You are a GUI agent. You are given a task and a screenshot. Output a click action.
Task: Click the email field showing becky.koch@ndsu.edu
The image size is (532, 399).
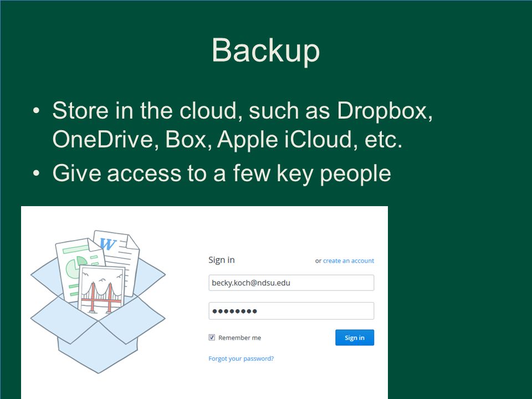tap(291, 283)
